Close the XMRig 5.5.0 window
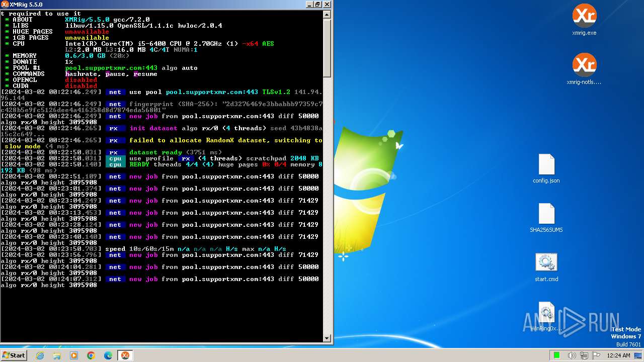The width and height of the screenshot is (644, 362). click(327, 4)
